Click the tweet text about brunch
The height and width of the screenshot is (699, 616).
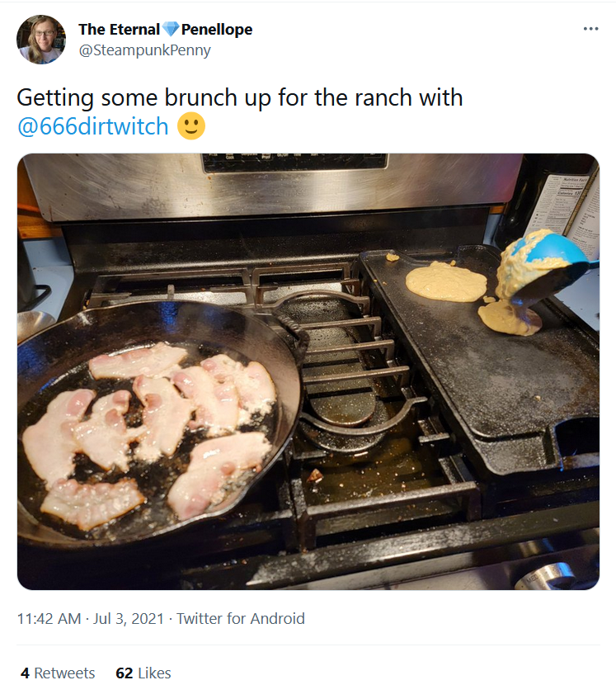tap(240, 112)
